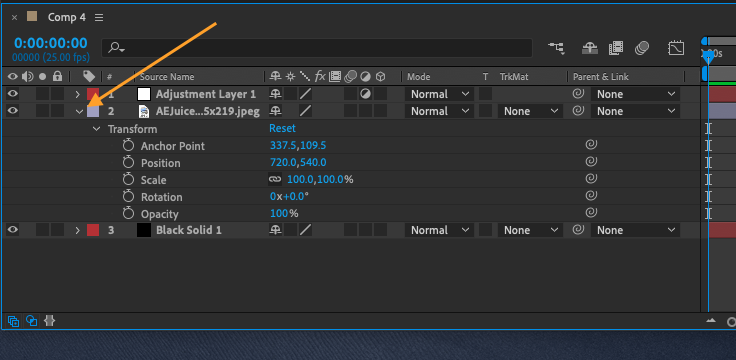Click the Anchor Point pick whip
736x360 pixels.
pos(591,145)
